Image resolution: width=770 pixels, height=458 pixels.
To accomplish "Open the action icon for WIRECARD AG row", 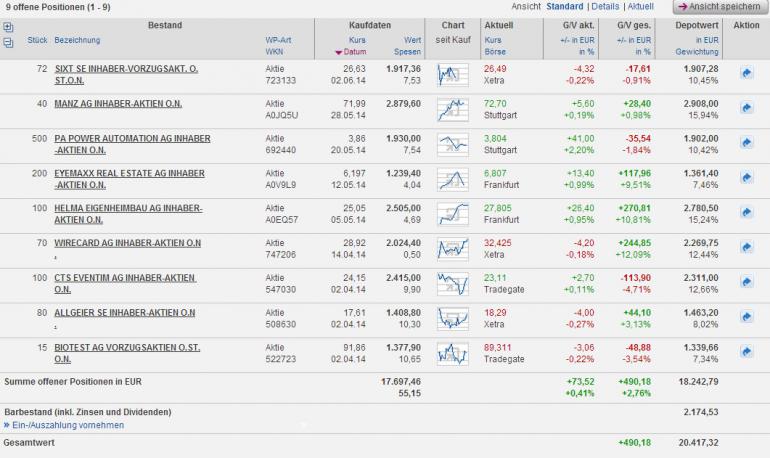I will 746,247.
